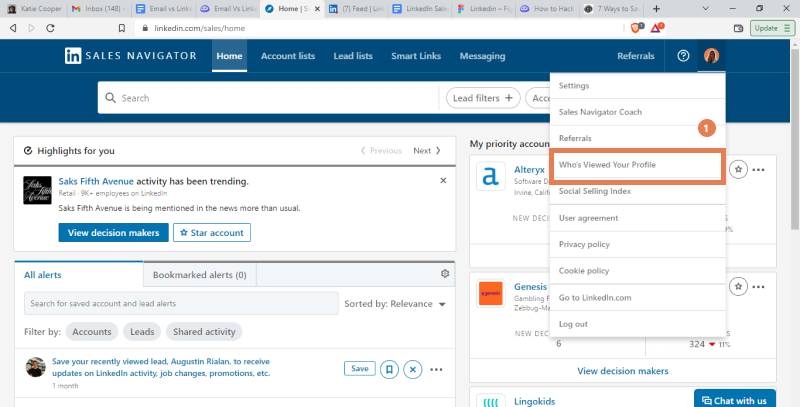The width and height of the screenshot is (800, 407).
Task: Open Privacy policy menu entry
Action: pos(637,244)
